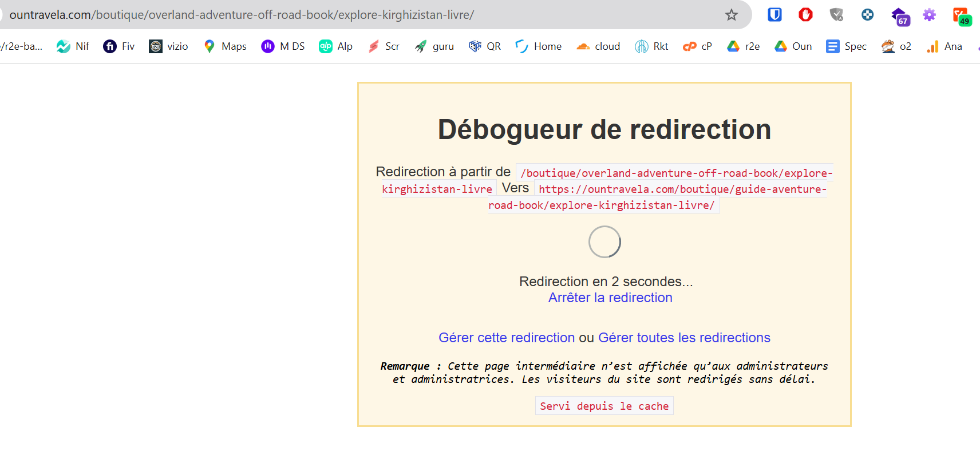The width and height of the screenshot is (980, 451).
Task: Click Arrêter la redirection link
Action: 610,298
